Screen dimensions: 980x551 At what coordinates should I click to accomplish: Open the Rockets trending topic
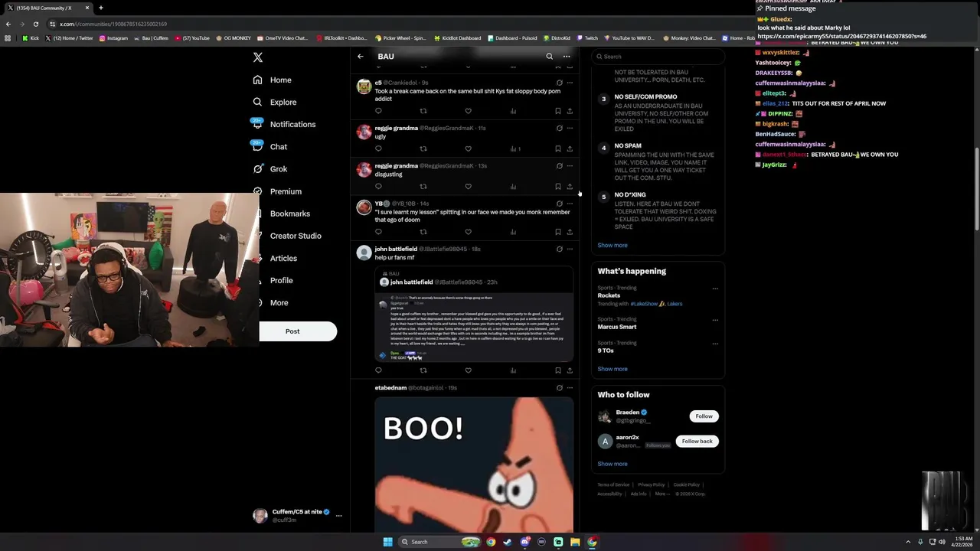609,295
